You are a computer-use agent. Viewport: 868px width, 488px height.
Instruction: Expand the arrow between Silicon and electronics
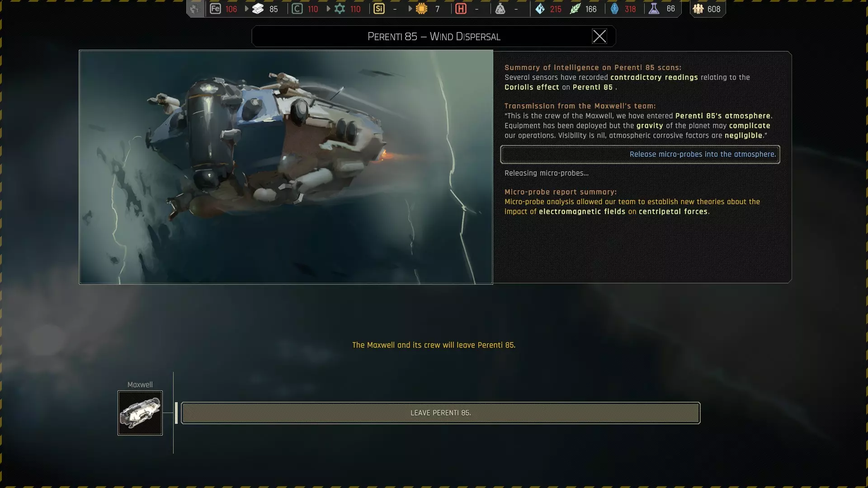tap(410, 9)
